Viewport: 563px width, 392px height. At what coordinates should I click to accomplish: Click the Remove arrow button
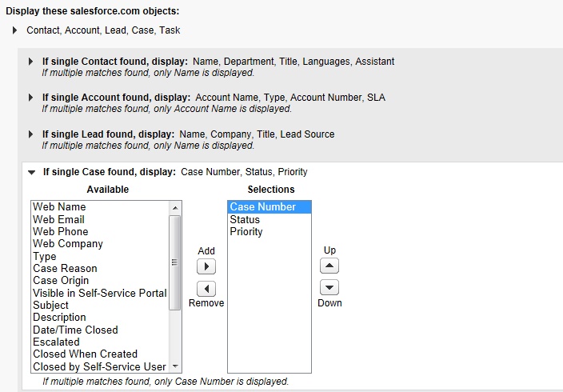coord(206,289)
